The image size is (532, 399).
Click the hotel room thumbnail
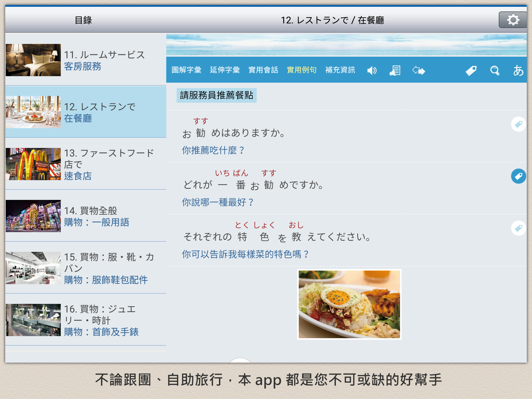(33, 60)
